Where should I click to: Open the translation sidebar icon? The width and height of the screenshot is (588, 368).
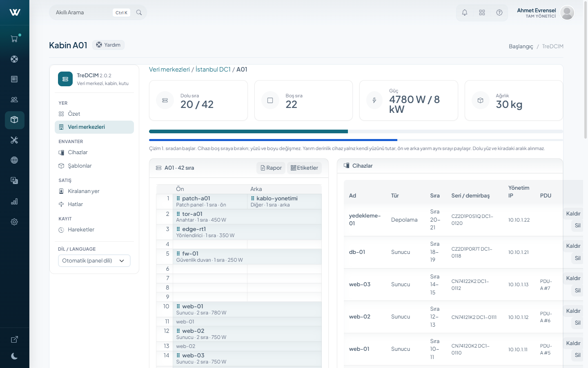[x=14, y=180]
